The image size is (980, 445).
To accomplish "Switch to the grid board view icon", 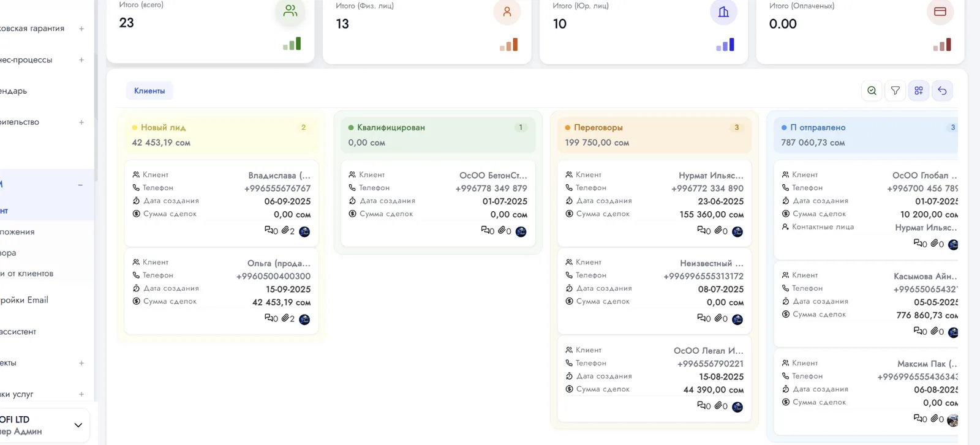I will (919, 91).
